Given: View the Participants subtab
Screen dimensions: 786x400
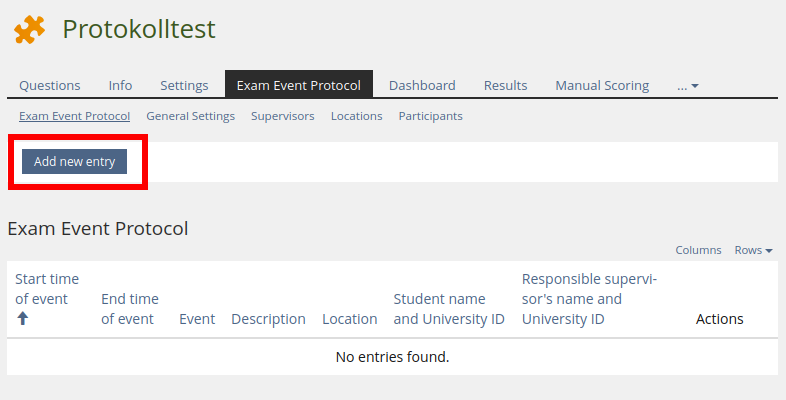Looking at the screenshot, I should pos(430,116).
